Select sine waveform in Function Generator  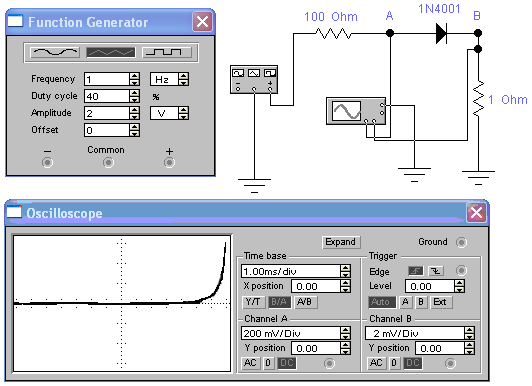click(x=55, y=52)
